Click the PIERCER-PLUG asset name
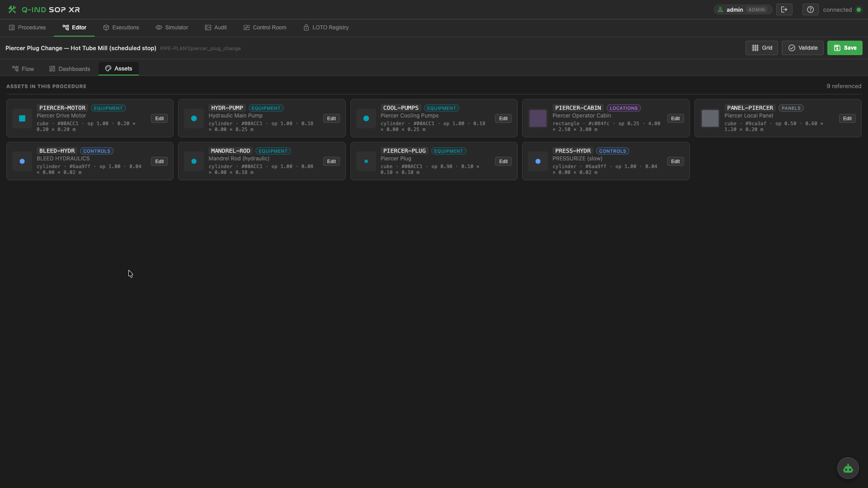 pyautogui.click(x=404, y=151)
